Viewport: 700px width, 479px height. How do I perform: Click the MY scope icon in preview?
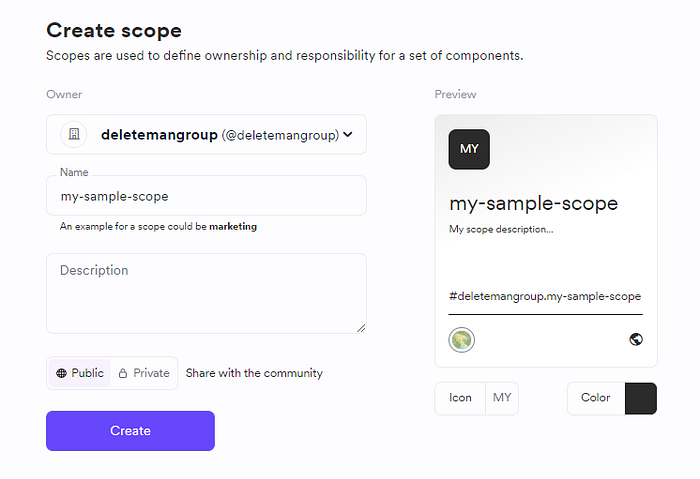pyautogui.click(x=469, y=149)
